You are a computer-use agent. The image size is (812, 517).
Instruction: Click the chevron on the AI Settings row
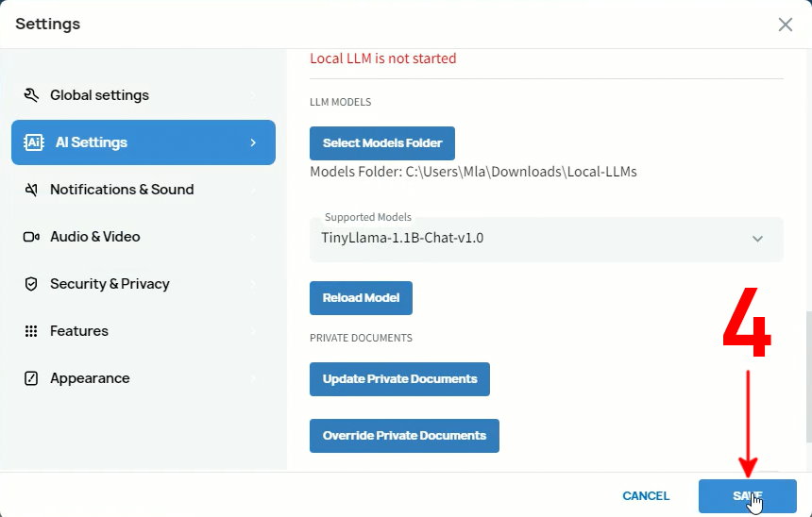(x=253, y=142)
